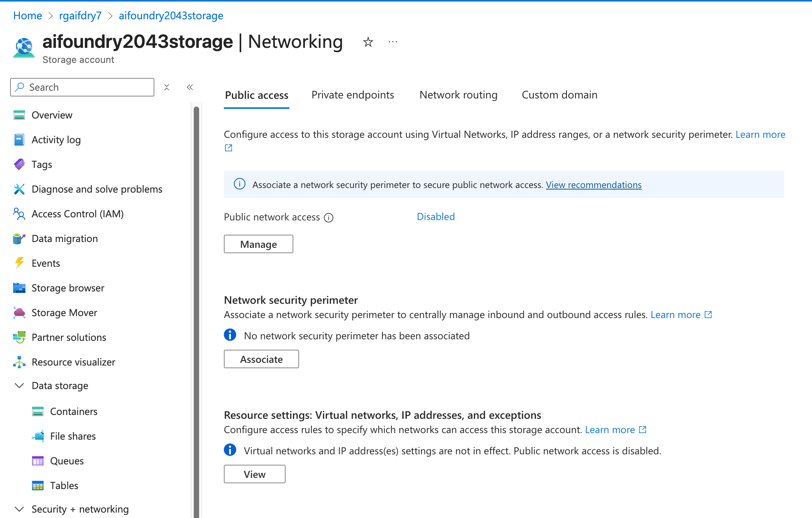This screenshot has width=812, height=518.
Task: Collapse the sidebar with double chevron
Action: 190,87
